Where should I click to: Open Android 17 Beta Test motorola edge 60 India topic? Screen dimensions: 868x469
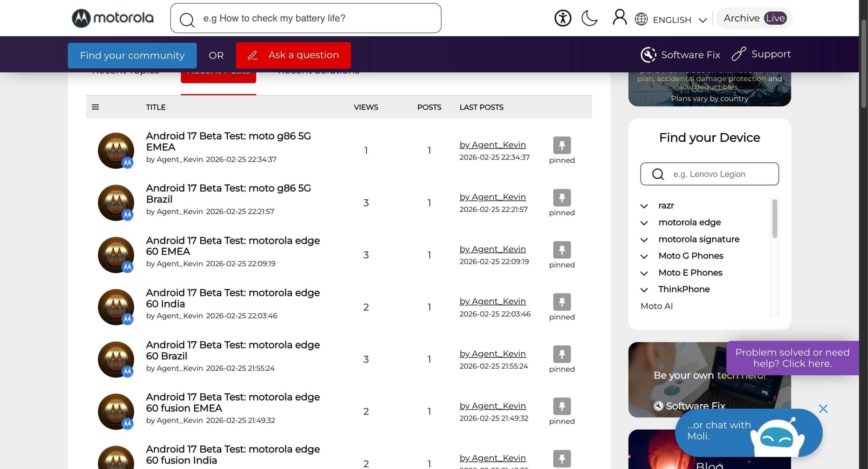click(x=233, y=298)
